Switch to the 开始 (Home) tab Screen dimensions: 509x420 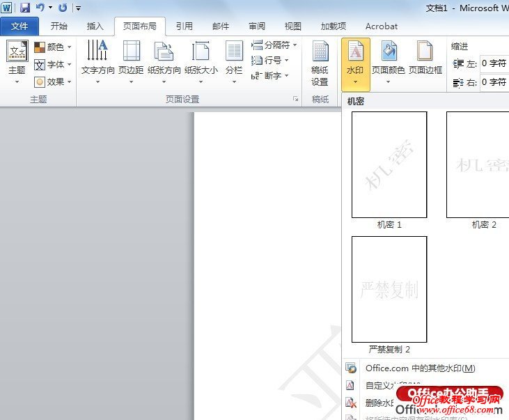coord(58,26)
